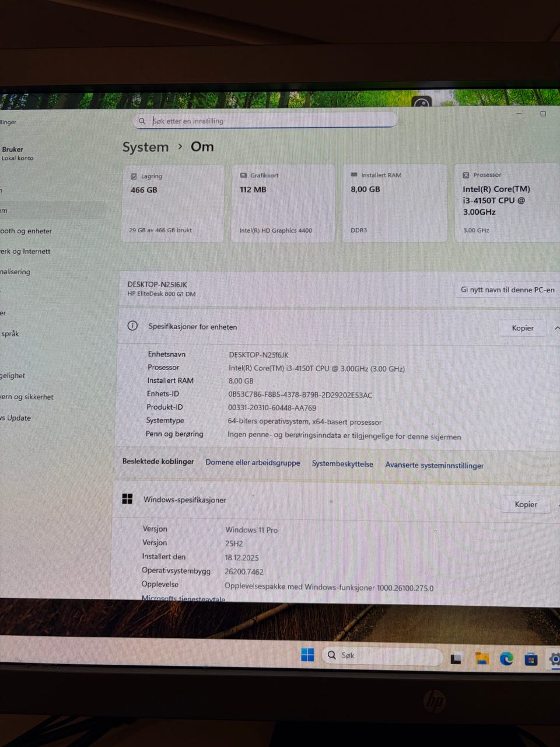
Task: Click the Windows-spesifikasjoner header
Action: pos(185,500)
